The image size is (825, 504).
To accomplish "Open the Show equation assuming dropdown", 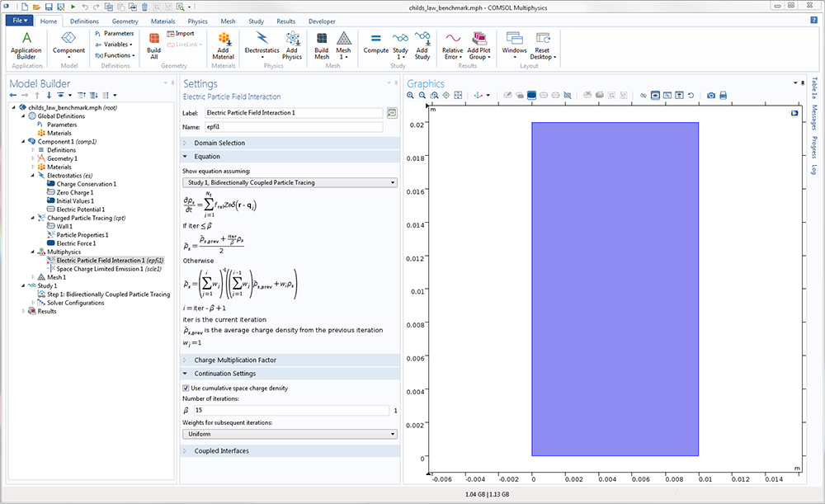I will click(x=290, y=182).
